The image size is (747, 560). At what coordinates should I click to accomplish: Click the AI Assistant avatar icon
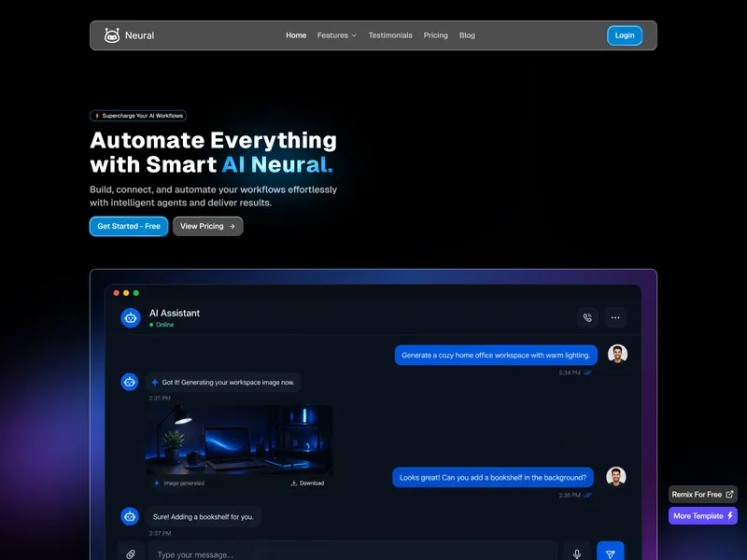coord(131,318)
